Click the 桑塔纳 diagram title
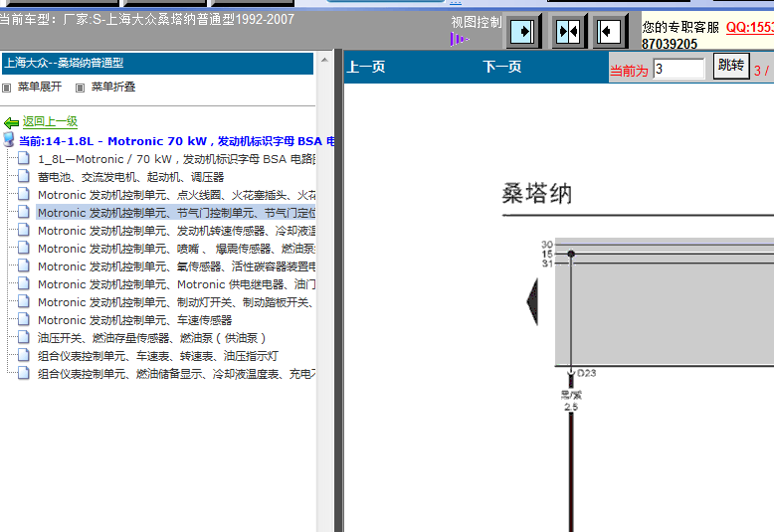The height and width of the screenshot is (532, 774). 537,194
